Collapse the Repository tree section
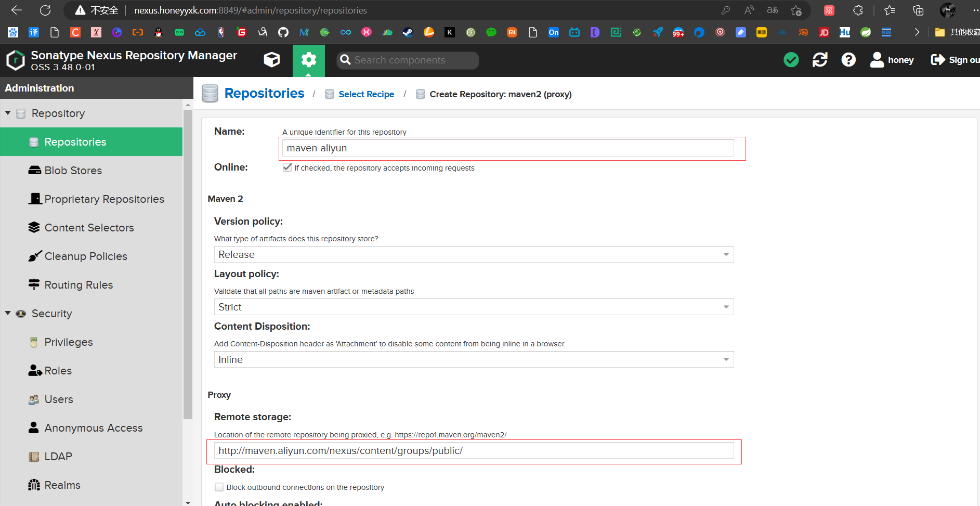The image size is (980, 506). 8,113
